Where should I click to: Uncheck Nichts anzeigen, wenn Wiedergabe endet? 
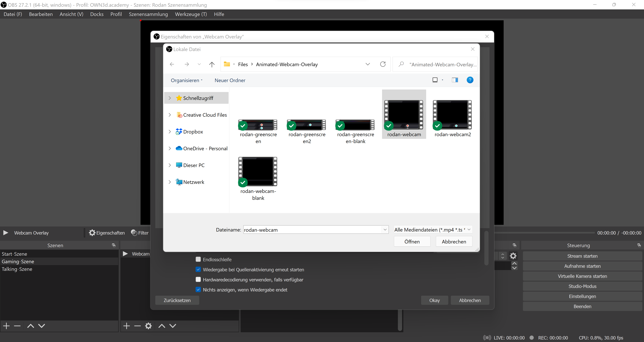click(198, 290)
